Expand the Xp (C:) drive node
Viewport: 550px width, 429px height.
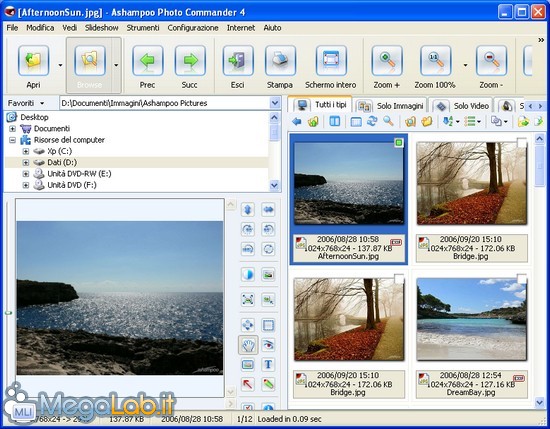(26, 151)
